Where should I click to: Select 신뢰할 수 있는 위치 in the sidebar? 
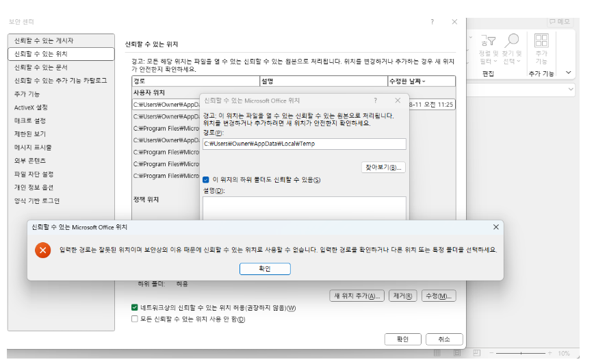[61, 54]
